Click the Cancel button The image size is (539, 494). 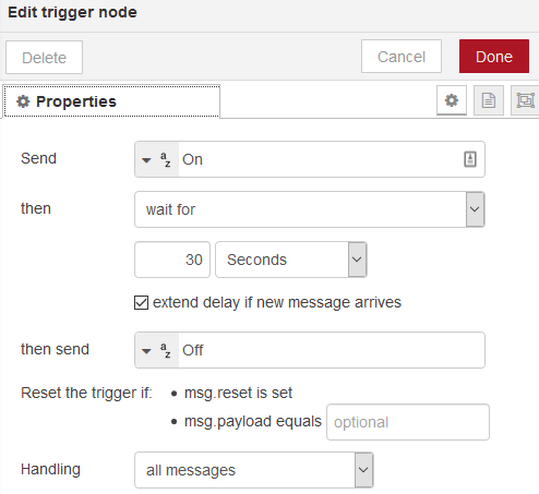[402, 56]
